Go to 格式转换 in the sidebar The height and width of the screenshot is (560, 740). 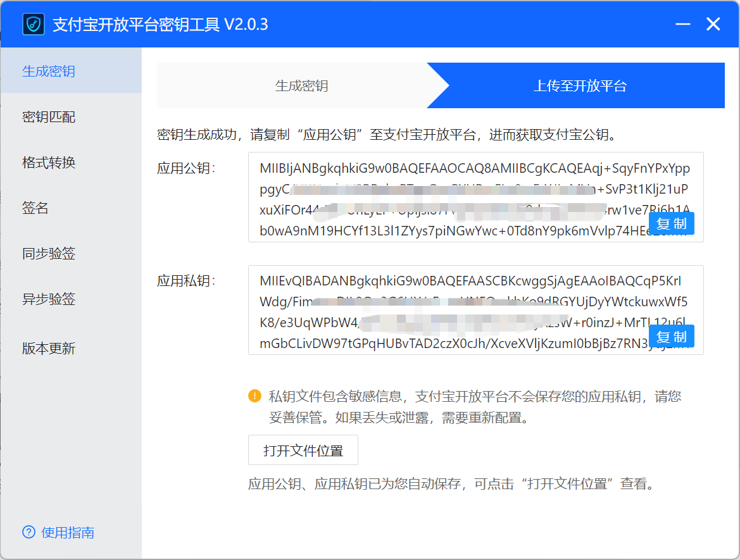click(71, 162)
